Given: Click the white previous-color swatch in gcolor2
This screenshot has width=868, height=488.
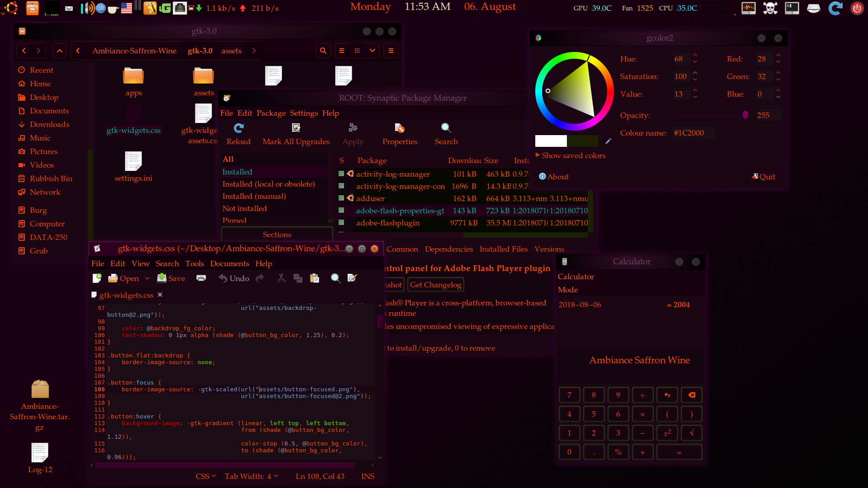Looking at the screenshot, I should click(x=551, y=141).
